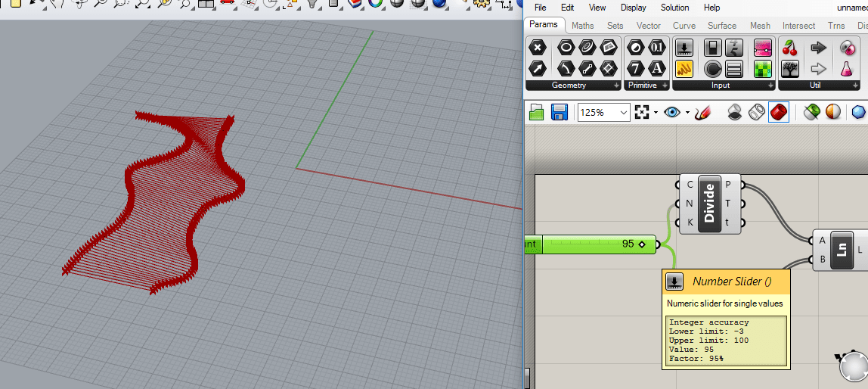868x389 pixels.
Task: Select the Ln line component
Action: tap(842, 250)
